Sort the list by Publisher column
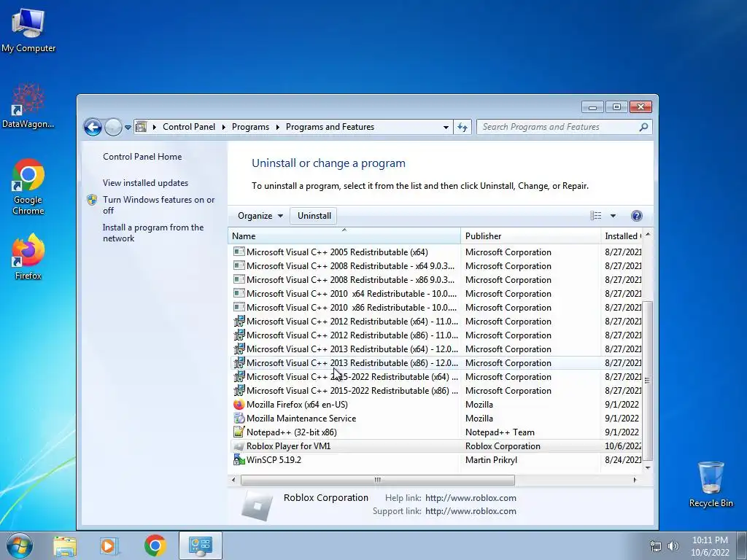 coord(530,236)
